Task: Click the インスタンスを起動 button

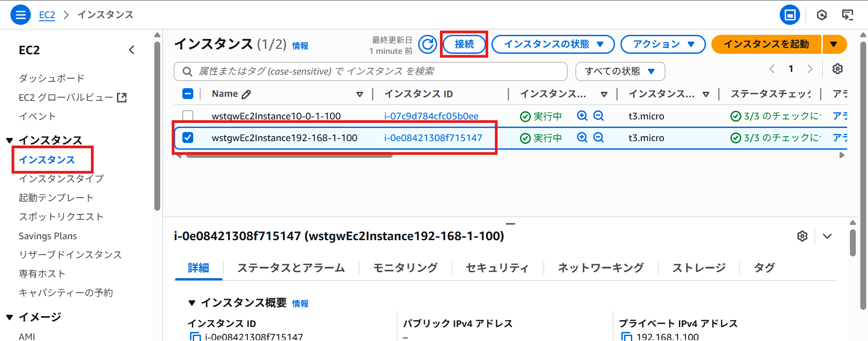Action: (767, 44)
